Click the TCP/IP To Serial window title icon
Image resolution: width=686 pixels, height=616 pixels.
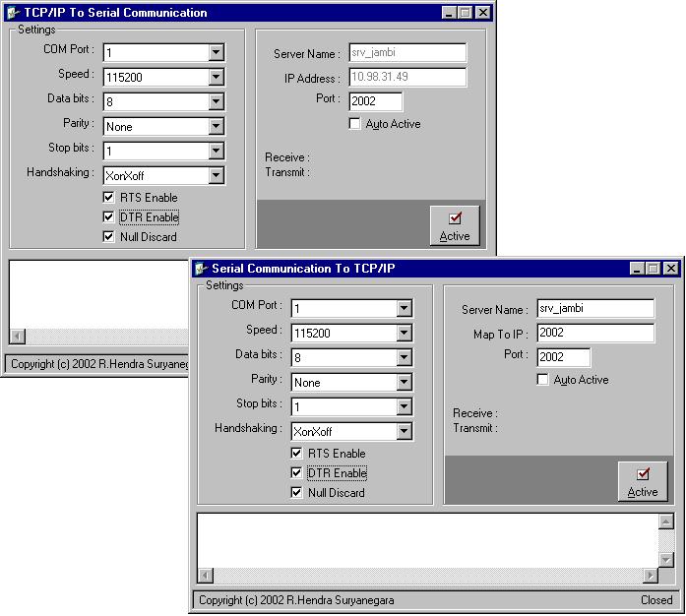12,13
